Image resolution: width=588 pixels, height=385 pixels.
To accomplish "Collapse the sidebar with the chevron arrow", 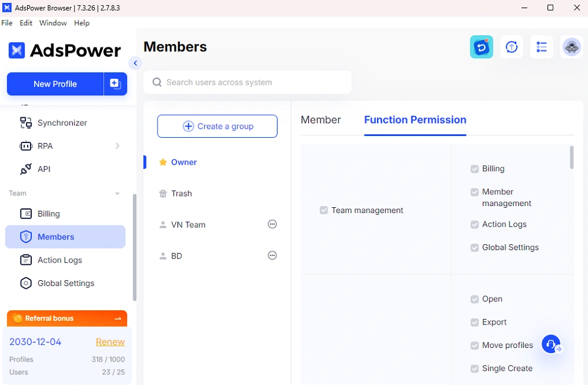I will (135, 63).
